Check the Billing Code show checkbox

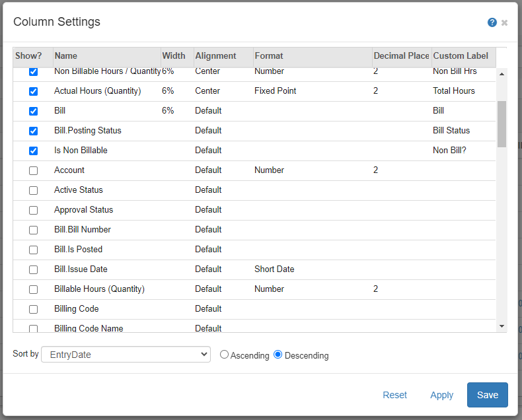click(x=33, y=309)
